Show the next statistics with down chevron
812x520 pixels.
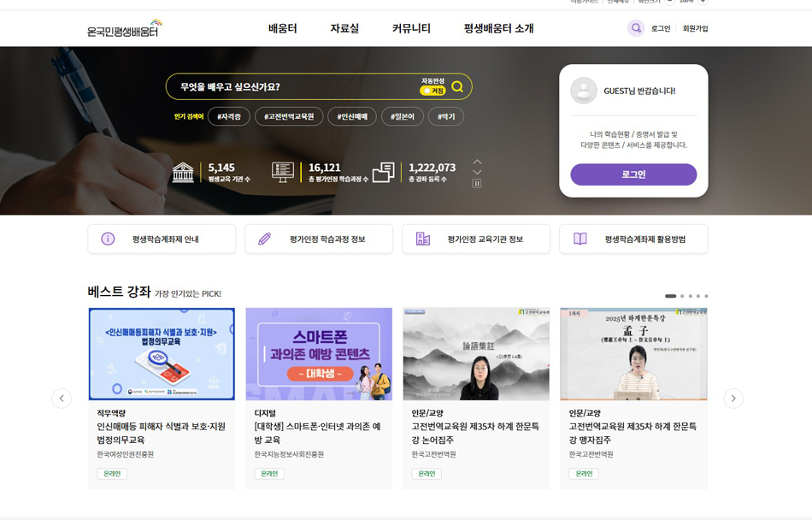[x=478, y=172]
